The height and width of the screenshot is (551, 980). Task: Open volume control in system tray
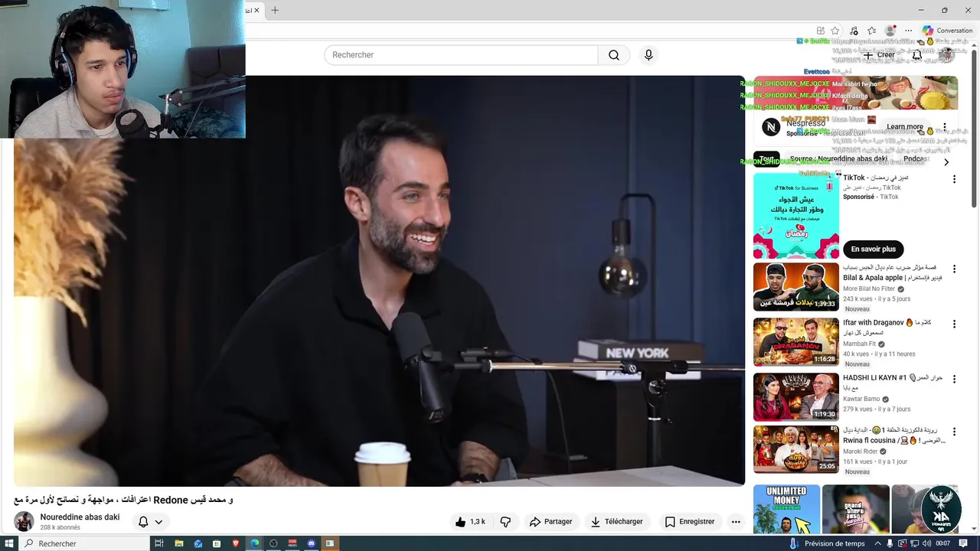tap(927, 543)
